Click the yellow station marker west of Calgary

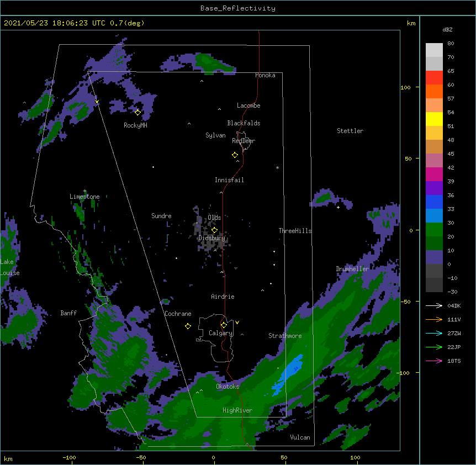click(188, 326)
